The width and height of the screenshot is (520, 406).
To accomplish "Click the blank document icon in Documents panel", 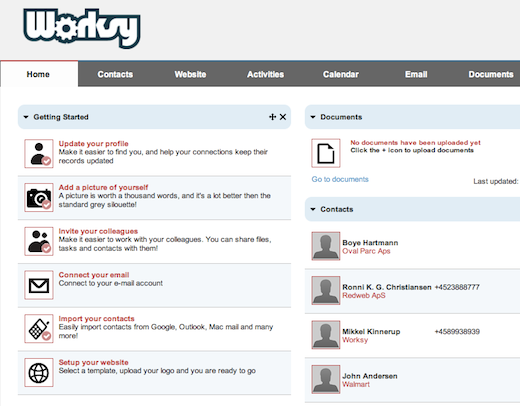I will point(326,153).
